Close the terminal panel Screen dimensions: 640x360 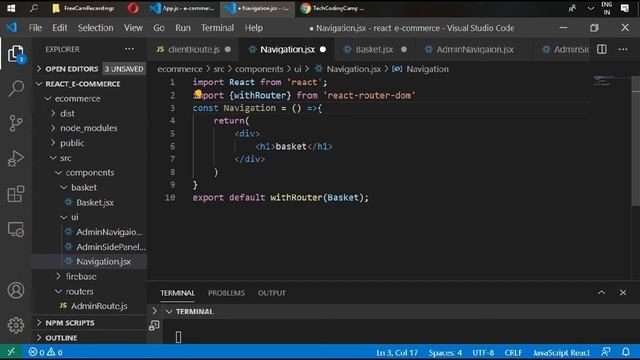pyautogui.click(x=623, y=293)
